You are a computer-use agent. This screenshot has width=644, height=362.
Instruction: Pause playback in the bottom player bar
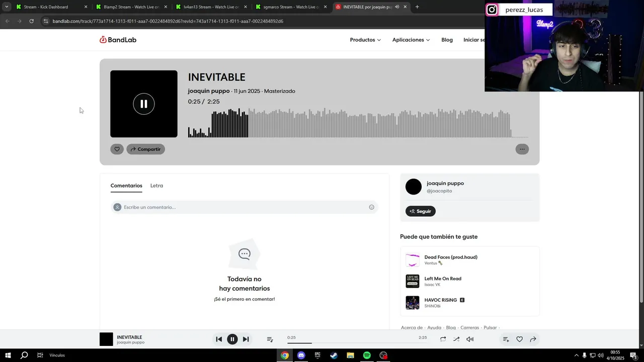[232, 339]
